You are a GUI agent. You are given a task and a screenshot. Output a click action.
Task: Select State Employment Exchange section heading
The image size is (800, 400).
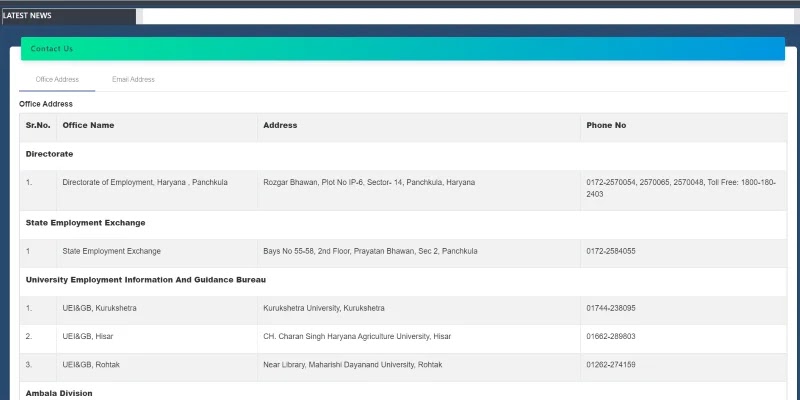86,223
